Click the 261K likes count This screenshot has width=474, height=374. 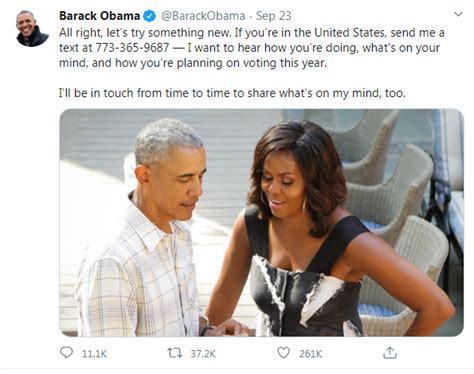coord(310,354)
